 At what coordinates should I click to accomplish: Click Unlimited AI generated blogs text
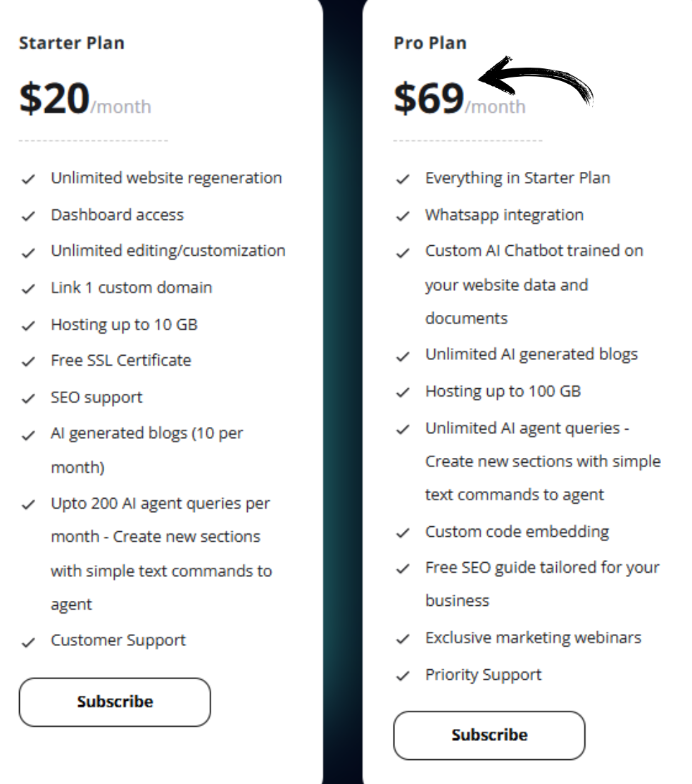click(x=531, y=354)
